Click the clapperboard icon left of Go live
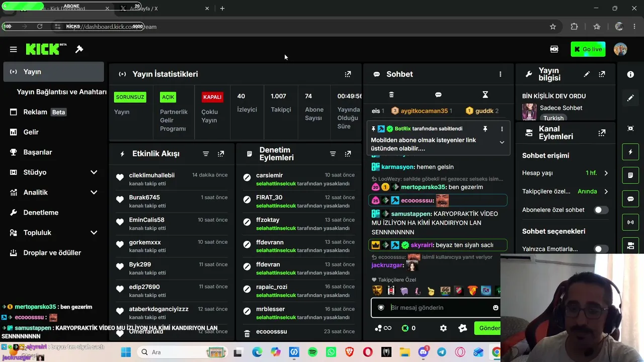Image resolution: width=644 pixels, height=362 pixels. point(554,49)
